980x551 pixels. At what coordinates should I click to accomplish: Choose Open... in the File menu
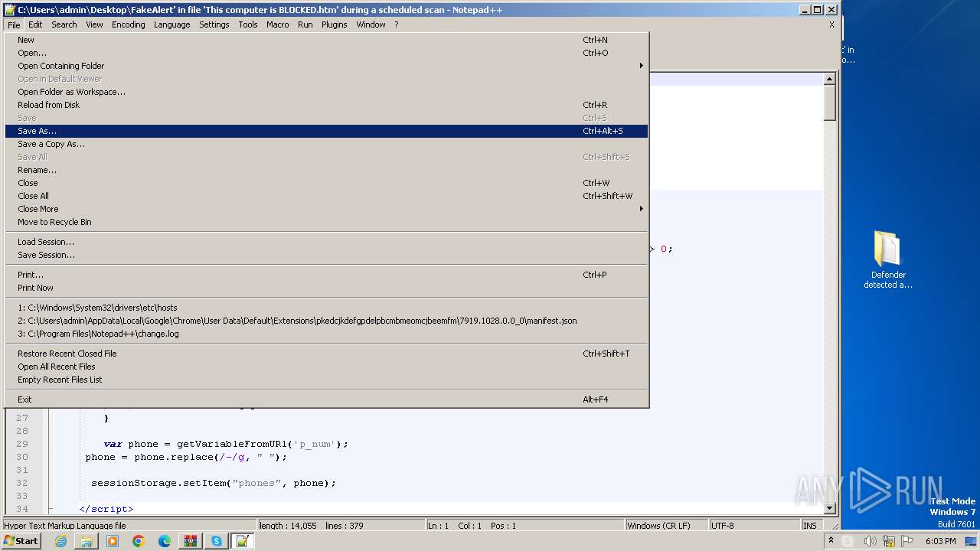tap(327, 53)
